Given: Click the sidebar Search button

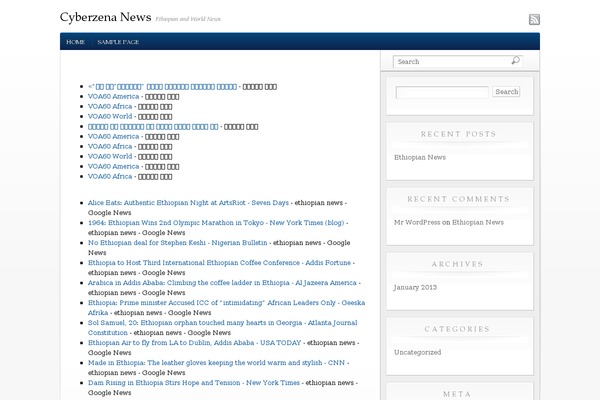Looking at the screenshot, I should 506,92.
